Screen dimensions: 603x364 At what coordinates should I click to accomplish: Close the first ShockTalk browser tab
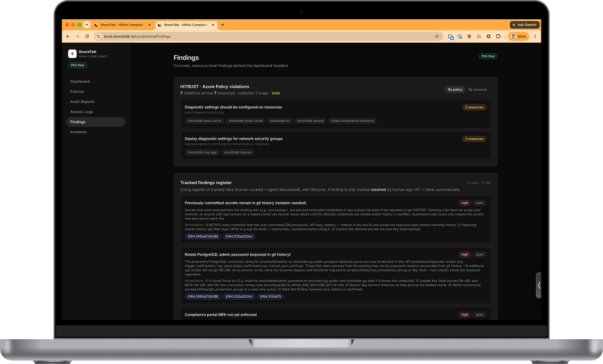[150, 25]
